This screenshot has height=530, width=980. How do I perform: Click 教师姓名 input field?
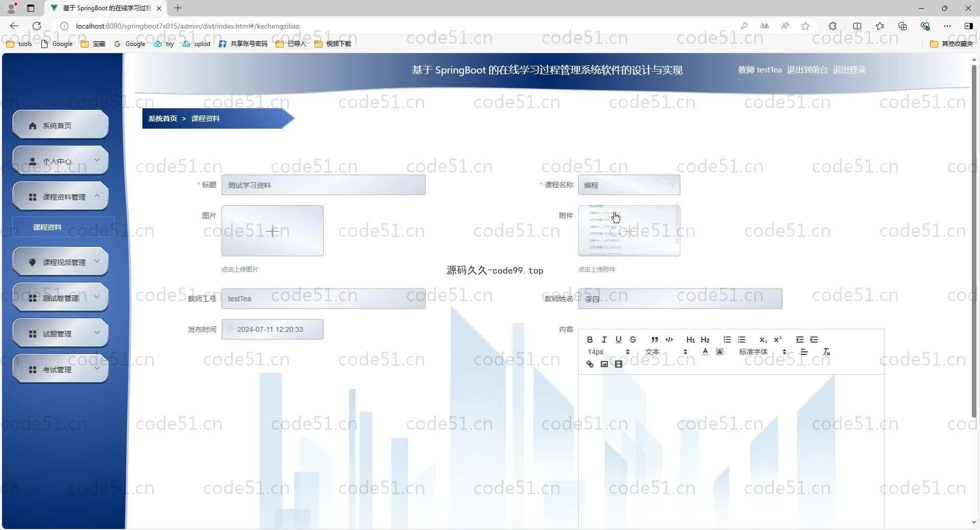click(x=680, y=299)
